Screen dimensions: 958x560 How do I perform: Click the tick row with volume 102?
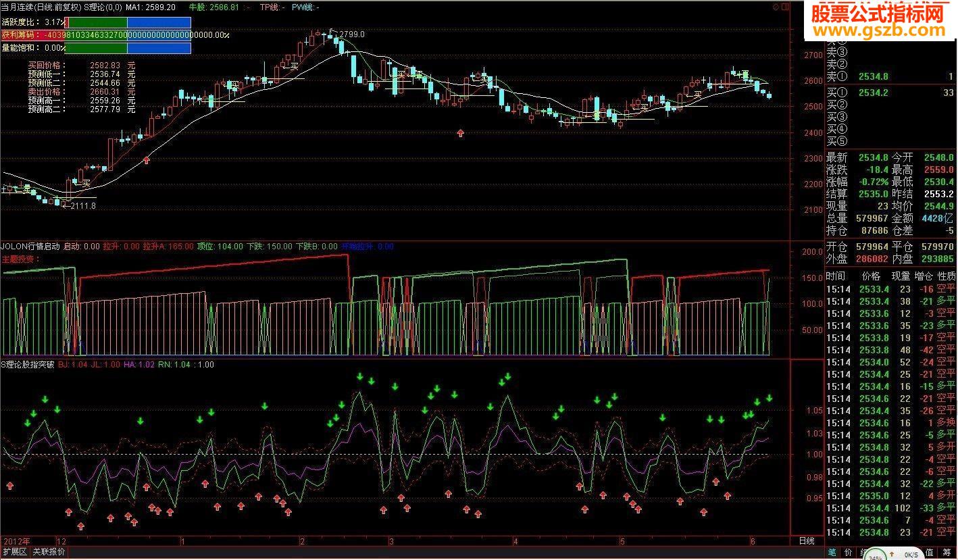point(891,508)
